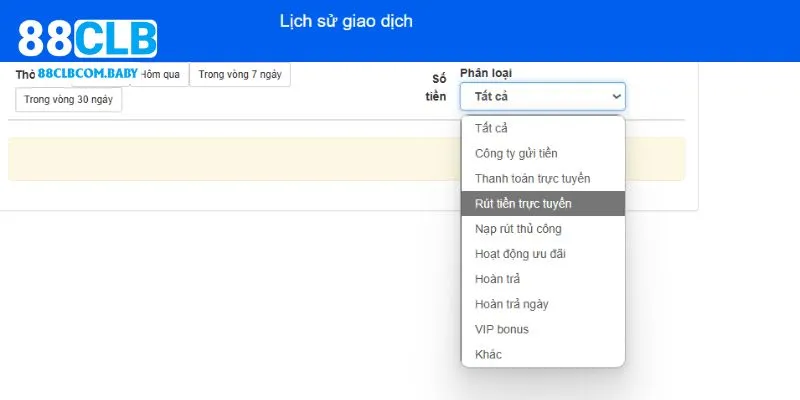Open the Phân loại dropdown showing Tất cả
The image size is (800, 400).
pos(542,96)
